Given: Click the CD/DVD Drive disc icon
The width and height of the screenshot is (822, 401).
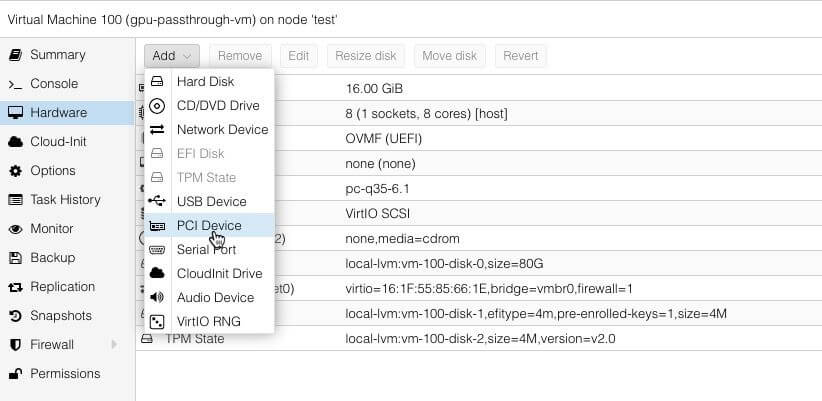Looking at the screenshot, I should click(x=157, y=105).
